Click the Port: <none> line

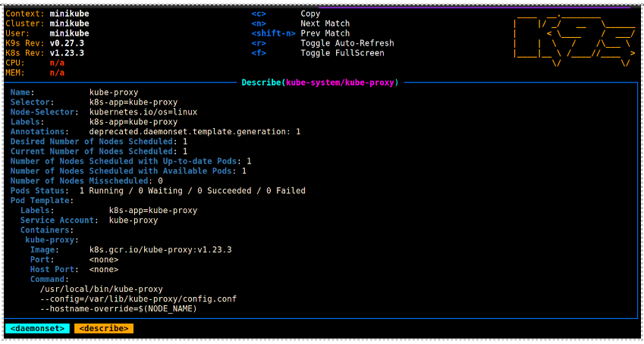coord(74,260)
